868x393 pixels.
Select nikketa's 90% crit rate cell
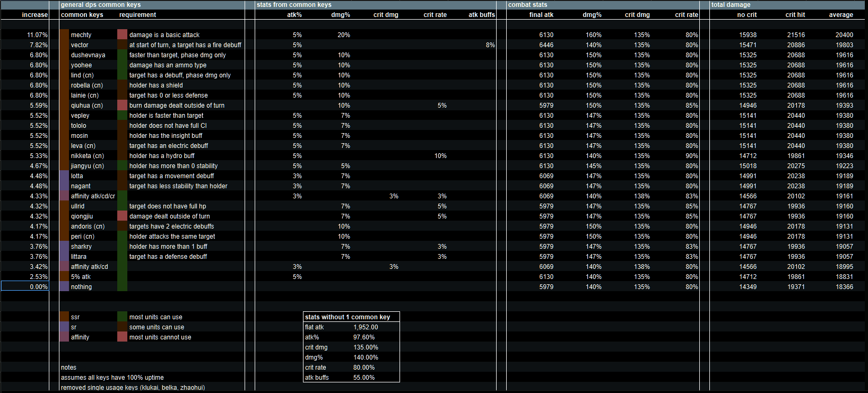[x=692, y=156]
